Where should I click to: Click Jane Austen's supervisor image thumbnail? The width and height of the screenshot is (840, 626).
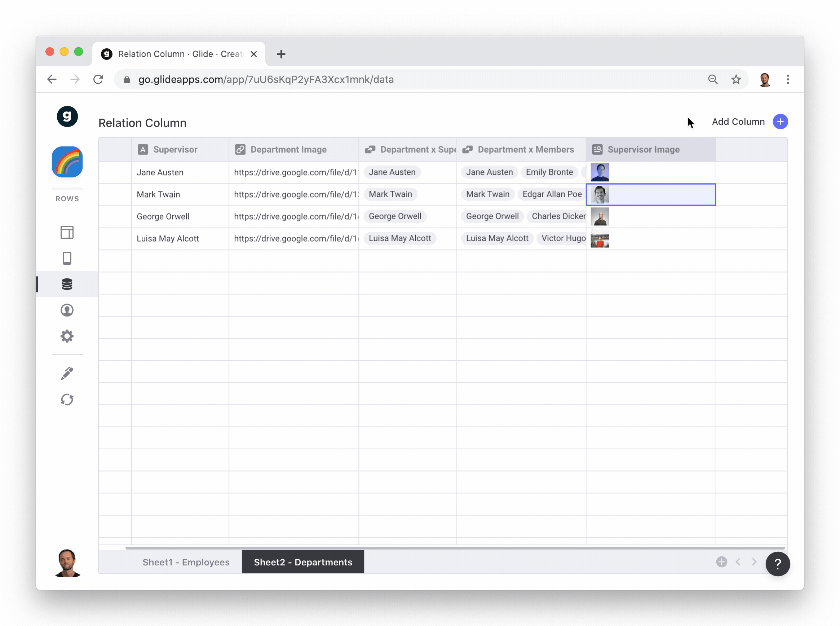point(600,172)
